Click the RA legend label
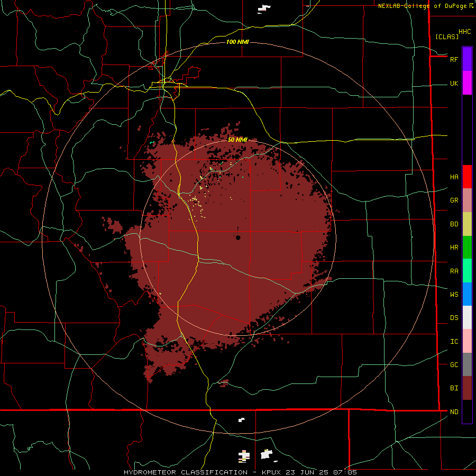 pyautogui.click(x=454, y=271)
